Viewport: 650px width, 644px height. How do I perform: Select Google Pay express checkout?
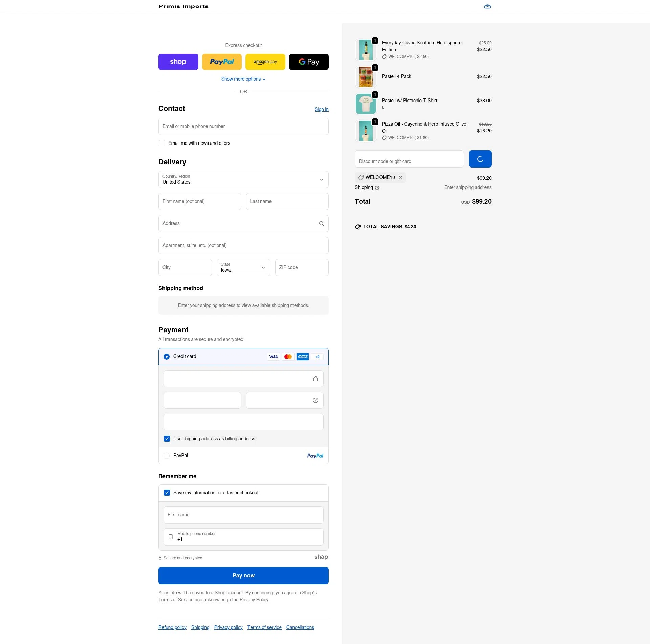[x=308, y=62]
